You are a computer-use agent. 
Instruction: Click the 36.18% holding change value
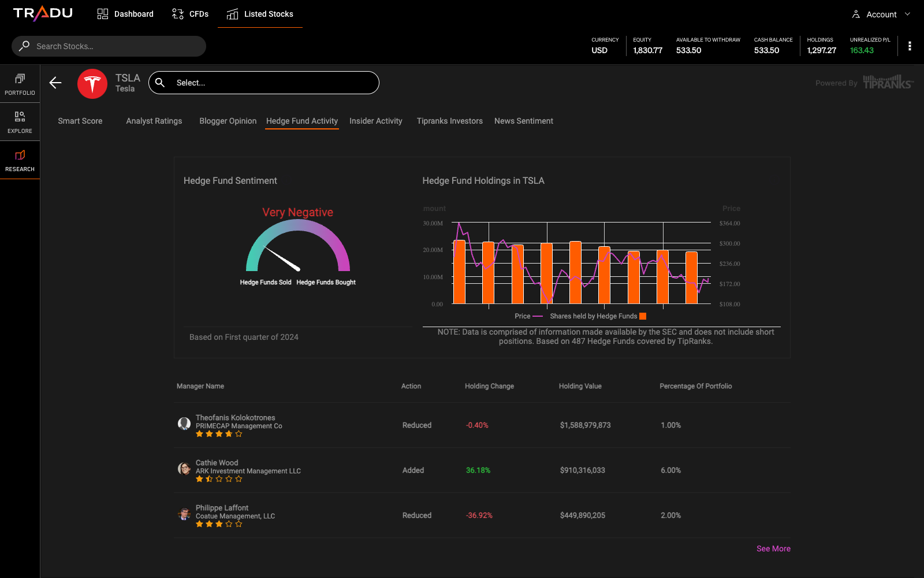(478, 470)
